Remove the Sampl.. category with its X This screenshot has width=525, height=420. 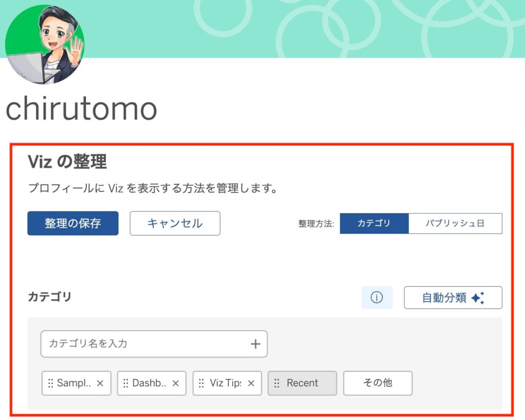[x=100, y=383]
